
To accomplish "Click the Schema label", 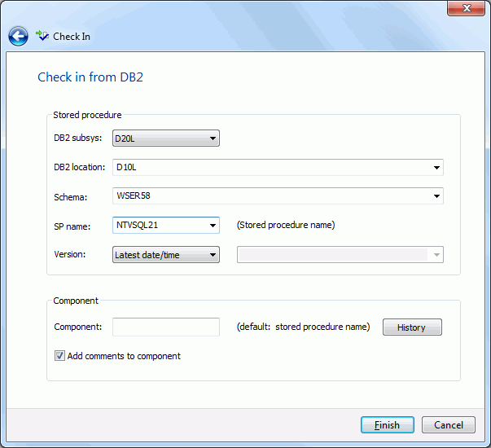I will [71, 197].
